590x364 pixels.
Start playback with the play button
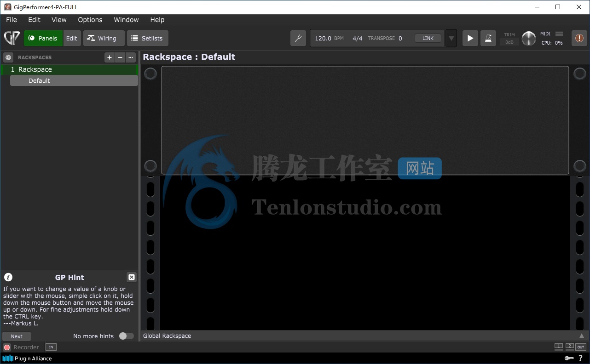pos(470,38)
